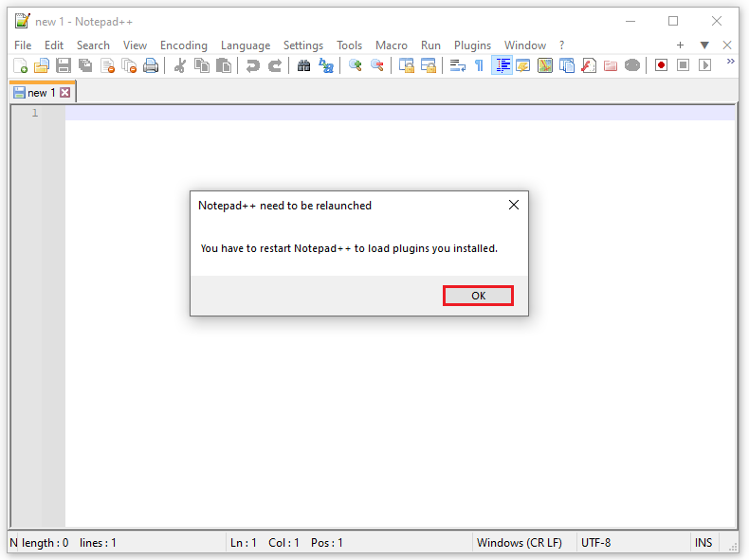
Task: Click line number 1 in the margin
Action: click(35, 113)
